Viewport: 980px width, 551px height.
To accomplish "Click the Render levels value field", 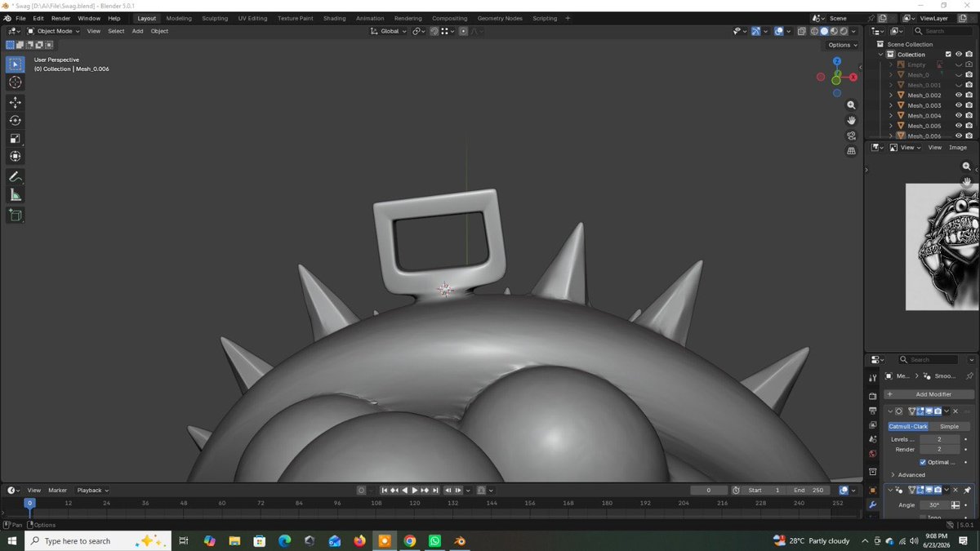I will point(939,449).
